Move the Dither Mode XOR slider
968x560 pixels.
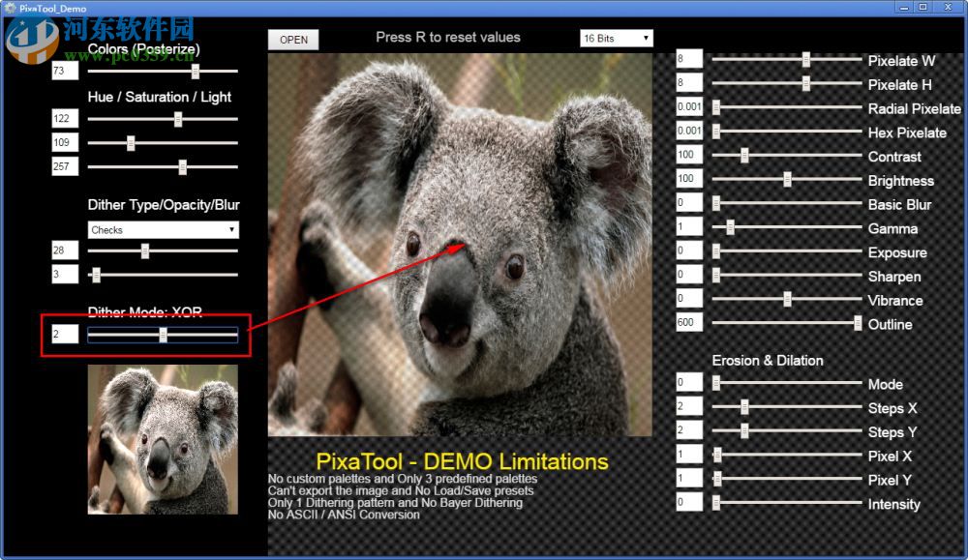click(x=163, y=335)
